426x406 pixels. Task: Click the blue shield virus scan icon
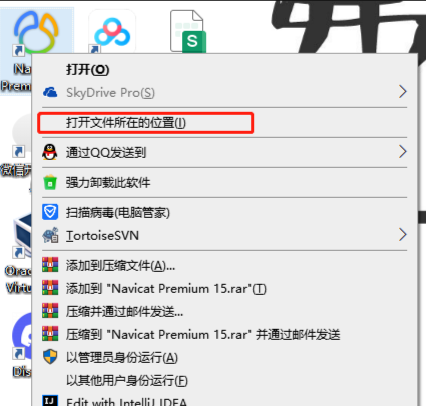point(50,212)
